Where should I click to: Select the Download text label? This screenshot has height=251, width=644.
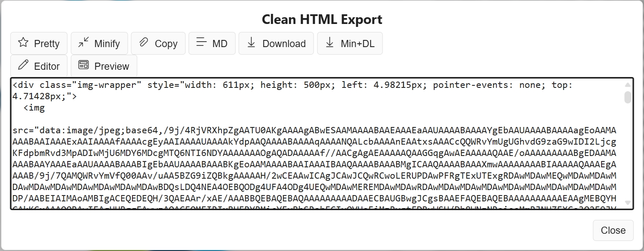(x=284, y=44)
